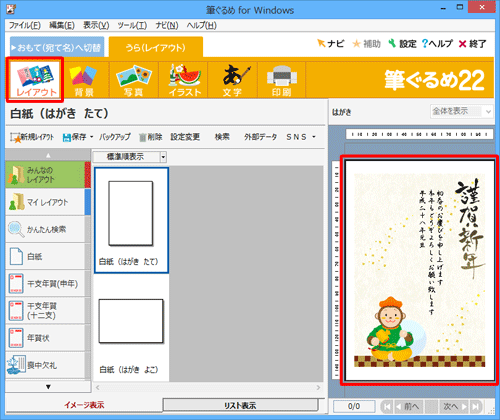The width and height of the screenshot is (500, 420).
Task: Click バックアップ button
Action: (114, 137)
